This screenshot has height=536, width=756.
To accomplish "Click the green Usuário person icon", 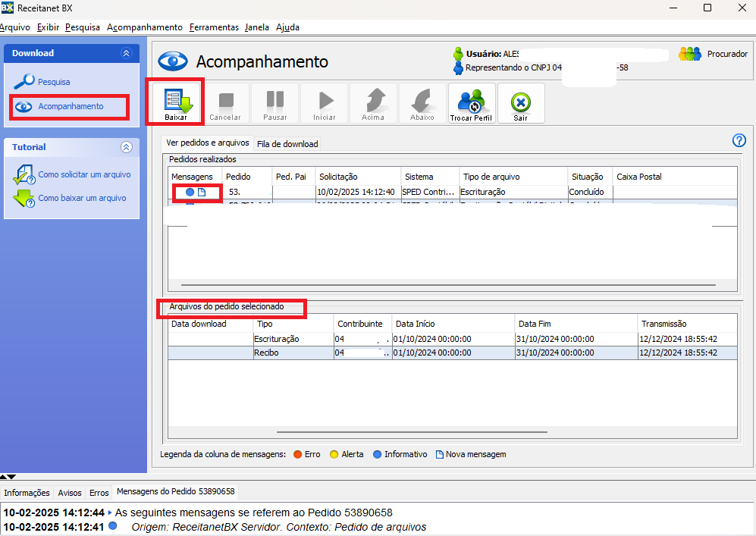I will [458, 54].
